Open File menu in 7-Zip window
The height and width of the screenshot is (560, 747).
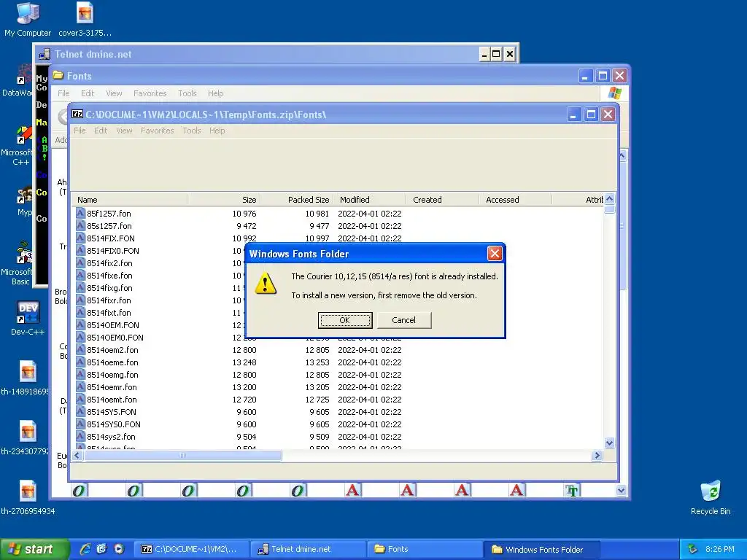coord(80,131)
